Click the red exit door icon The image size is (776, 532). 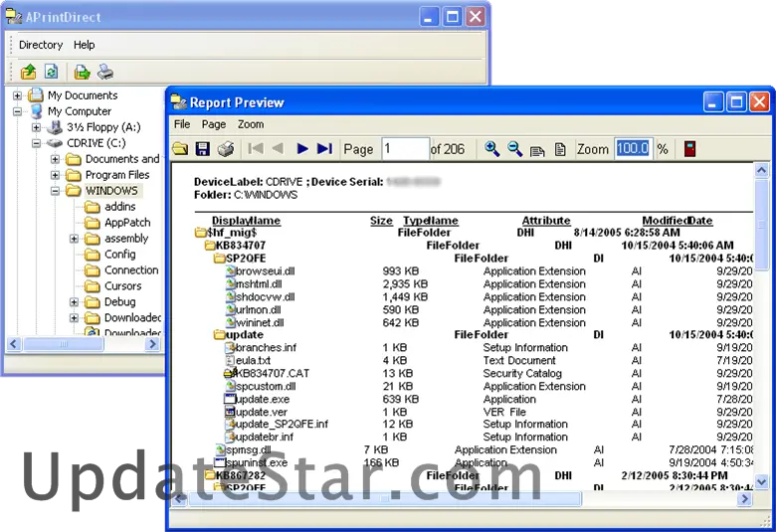click(689, 148)
